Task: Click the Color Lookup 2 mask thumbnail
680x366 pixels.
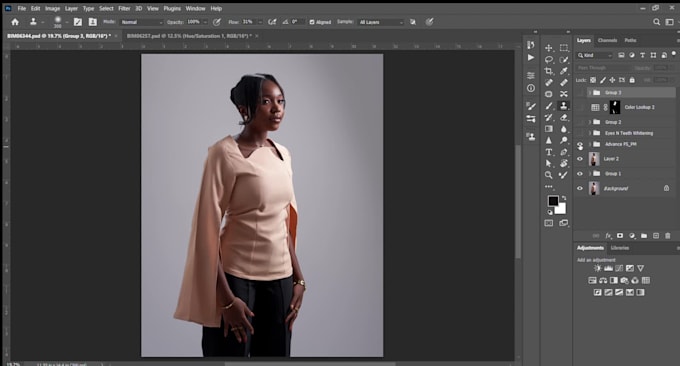Action: [x=615, y=107]
